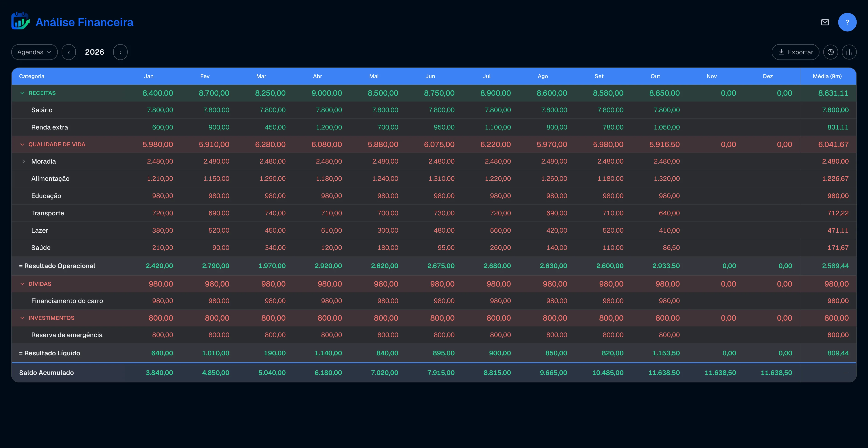Collapse the QUALIDADE DE VIDA group

(x=22, y=144)
